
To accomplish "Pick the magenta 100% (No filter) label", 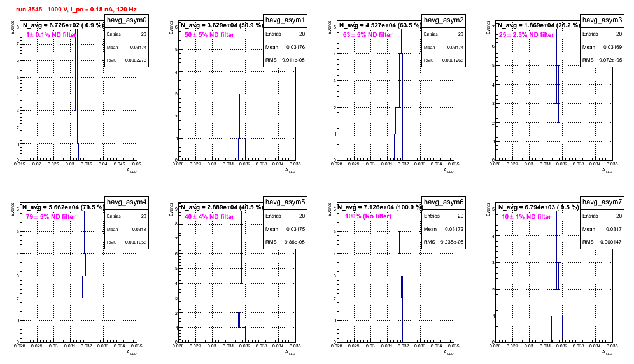I will [368, 216].
